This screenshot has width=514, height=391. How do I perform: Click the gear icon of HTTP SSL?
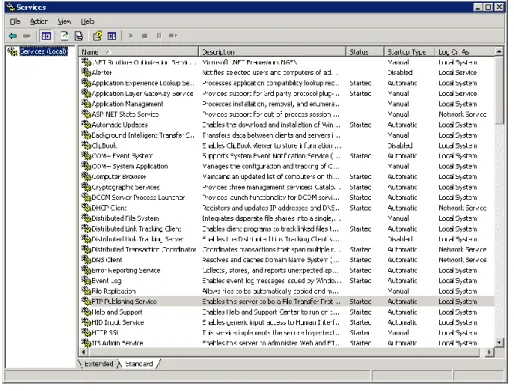[86, 332]
